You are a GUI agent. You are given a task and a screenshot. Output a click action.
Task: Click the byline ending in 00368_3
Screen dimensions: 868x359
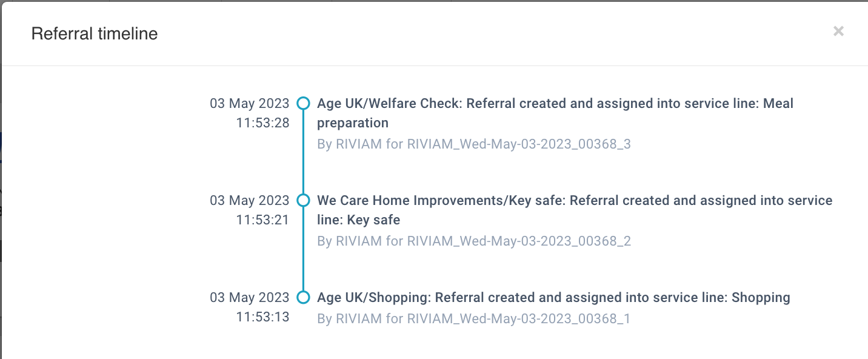coord(474,144)
